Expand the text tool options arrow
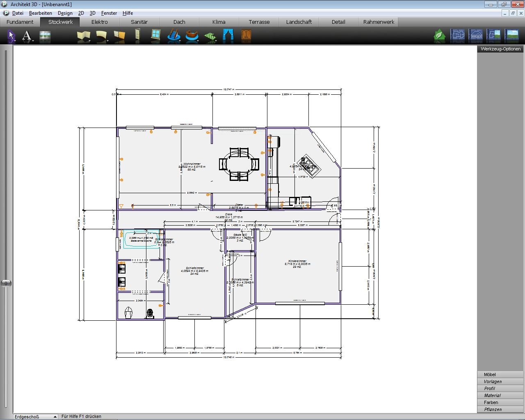Screen dimensions: 525x420 point(33,41)
